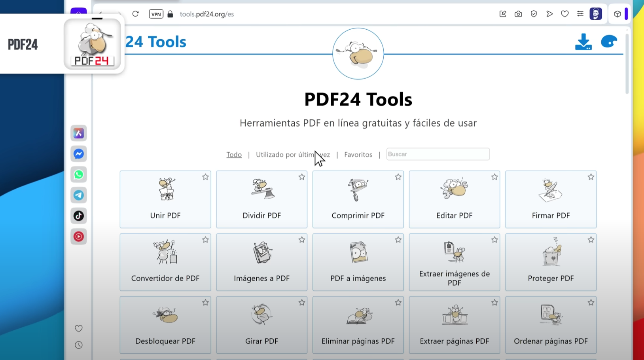
Task: Open the Dividir PDF tool
Action: (261, 199)
